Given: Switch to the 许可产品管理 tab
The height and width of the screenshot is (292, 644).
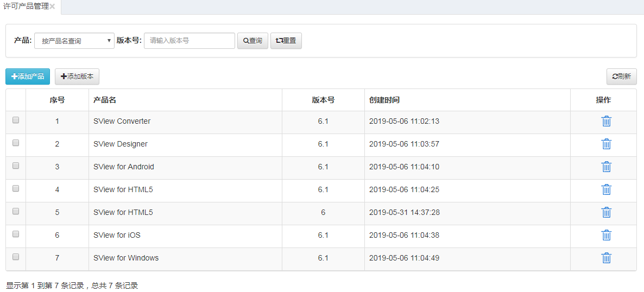Looking at the screenshot, I should [x=26, y=7].
